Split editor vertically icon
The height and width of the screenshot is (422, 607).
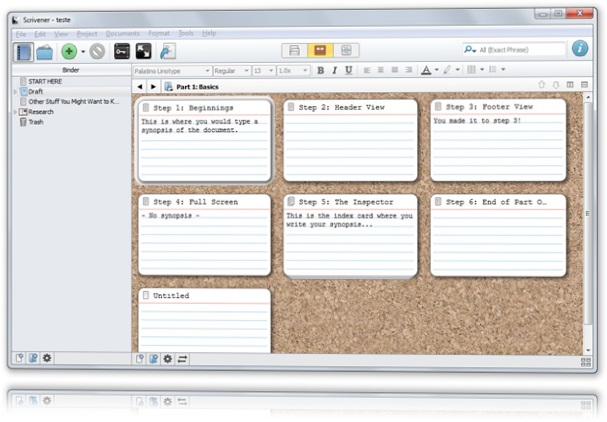(570, 85)
